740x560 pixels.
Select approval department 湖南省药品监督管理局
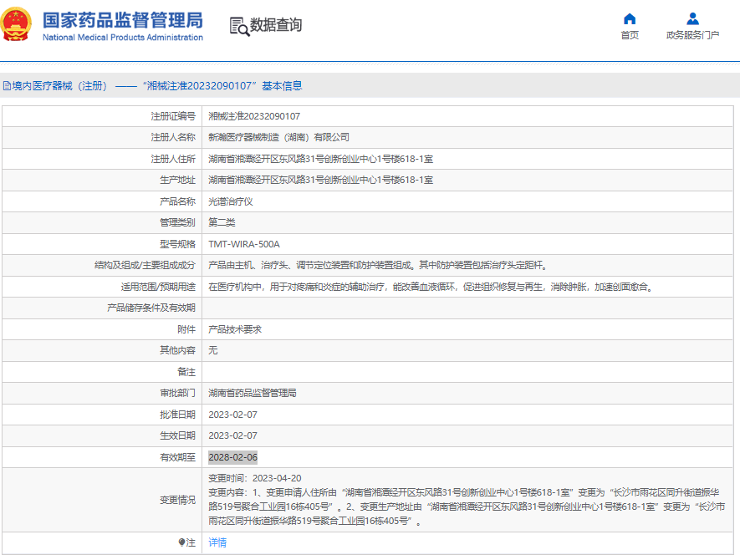point(253,393)
